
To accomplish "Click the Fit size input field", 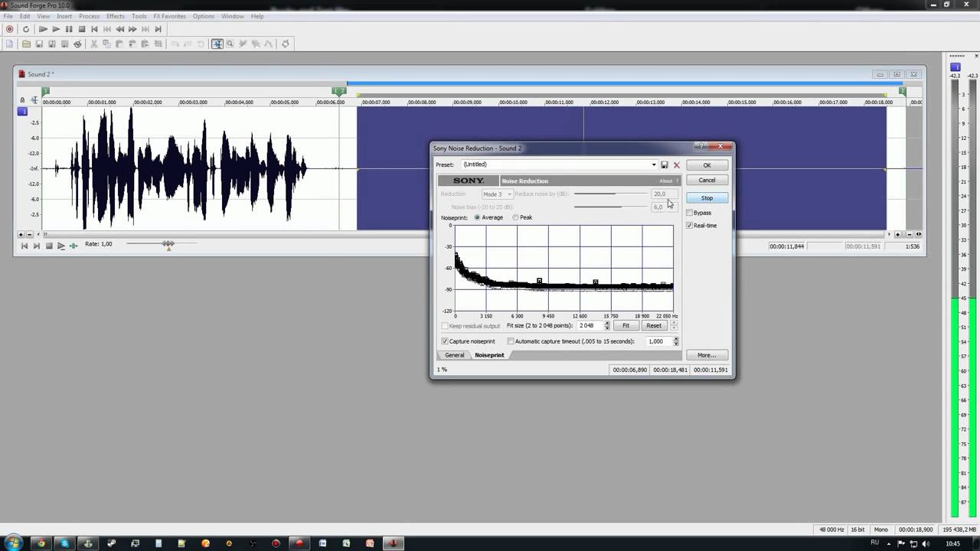I will [590, 326].
